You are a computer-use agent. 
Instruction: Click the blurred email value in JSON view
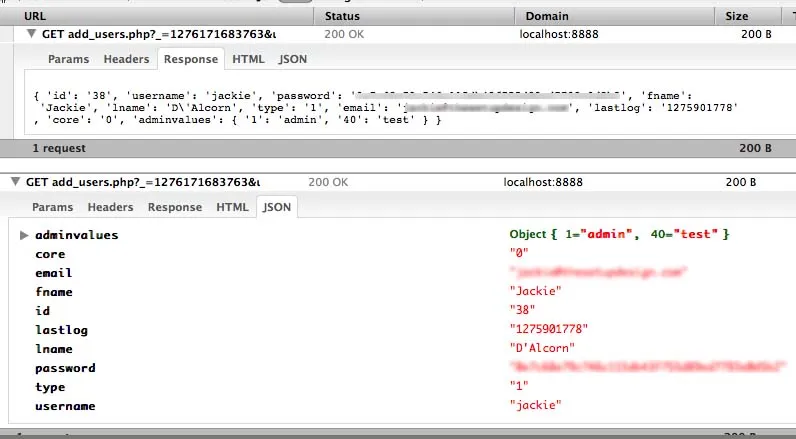coord(599,272)
